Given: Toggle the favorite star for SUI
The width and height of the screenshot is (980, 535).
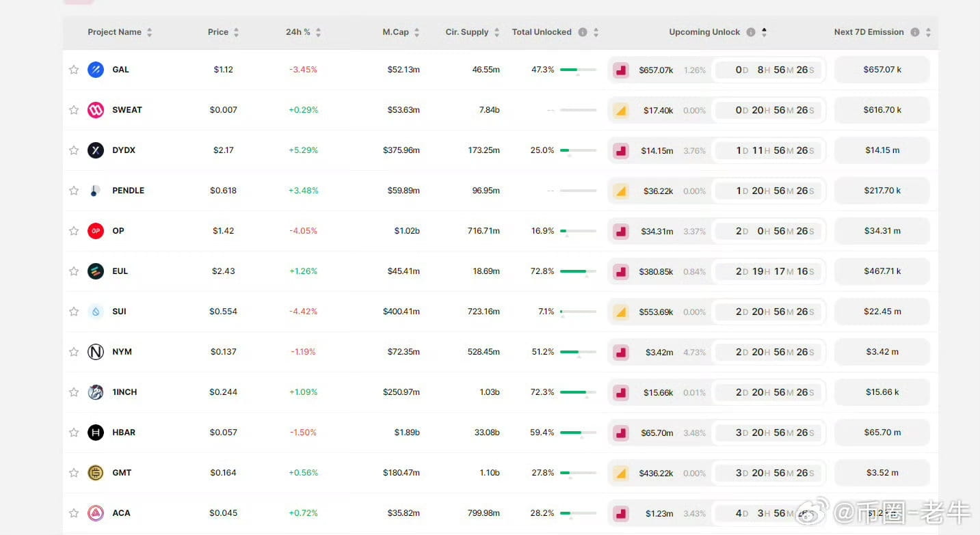Looking at the screenshot, I should 73,312.
